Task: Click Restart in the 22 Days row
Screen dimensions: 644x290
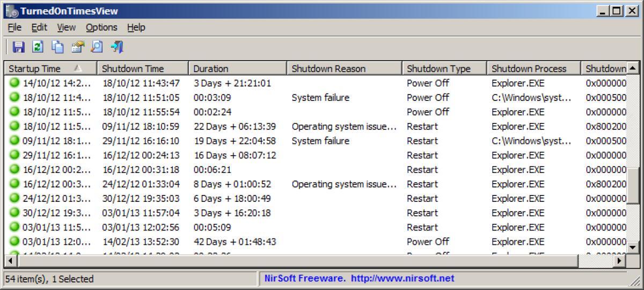Action: (422, 126)
